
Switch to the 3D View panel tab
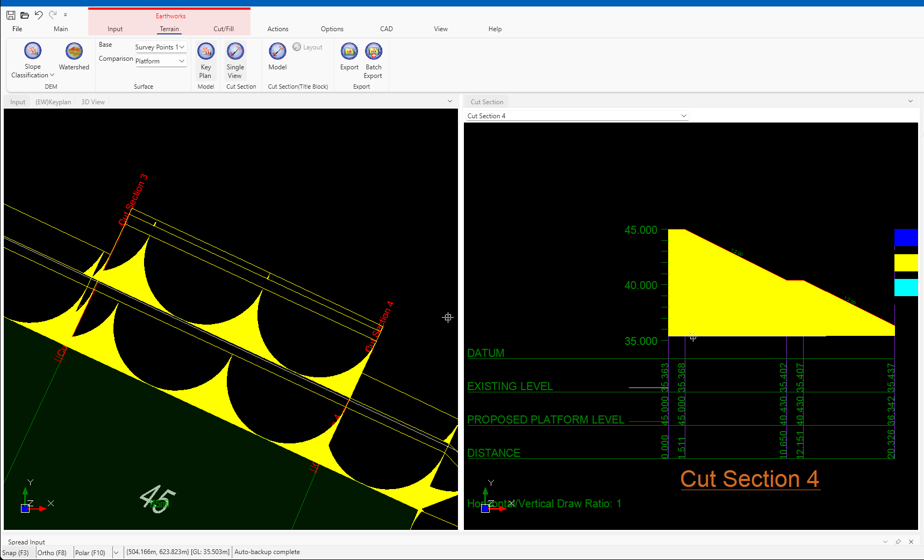tap(93, 102)
